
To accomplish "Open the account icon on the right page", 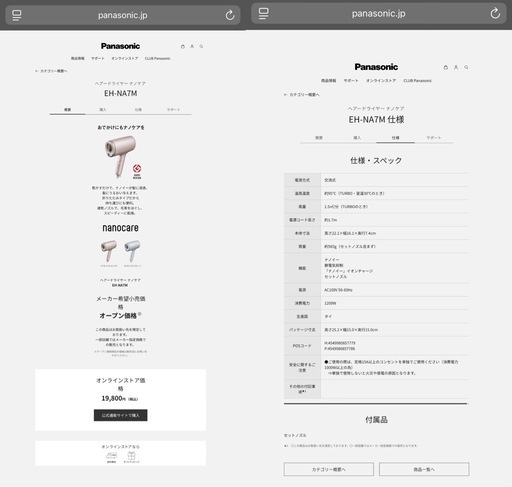I will click(x=456, y=67).
